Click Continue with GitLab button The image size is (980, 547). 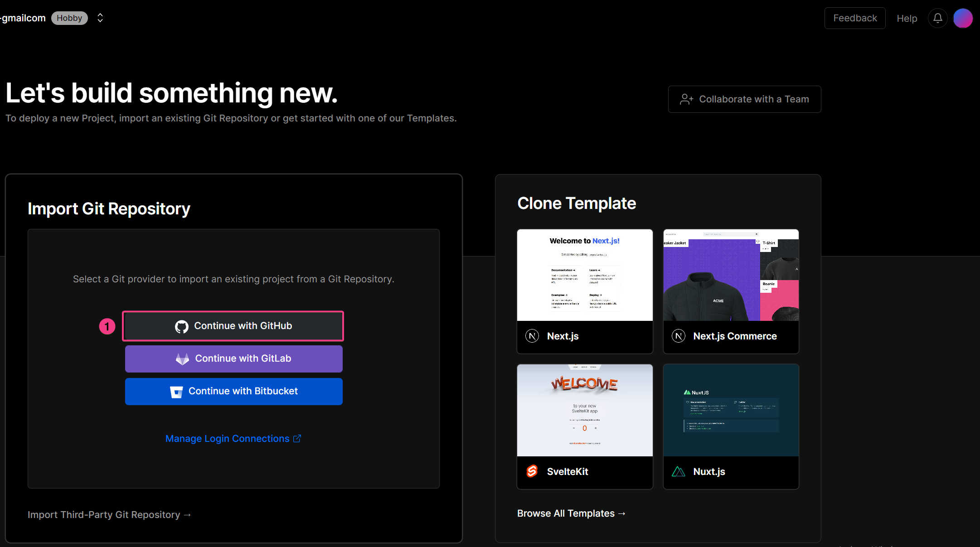(233, 358)
